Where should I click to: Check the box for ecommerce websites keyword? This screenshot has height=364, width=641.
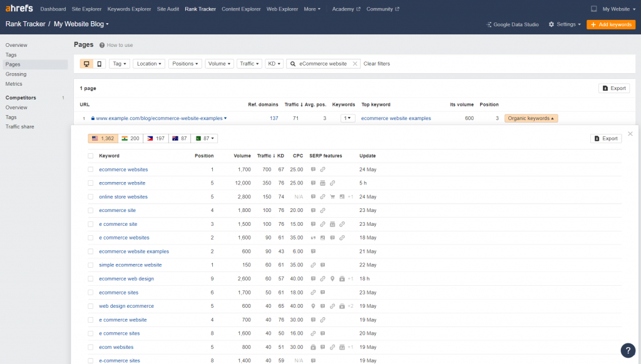(91, 169)
